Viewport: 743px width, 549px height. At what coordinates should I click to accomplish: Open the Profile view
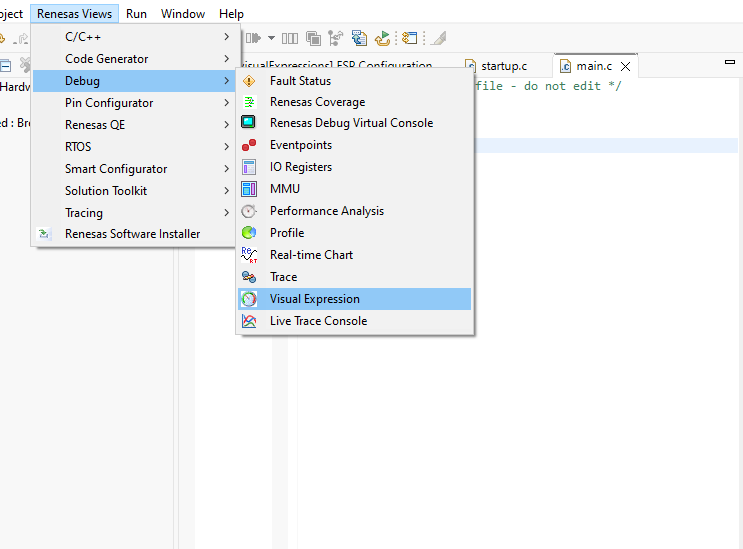[354, 233]
